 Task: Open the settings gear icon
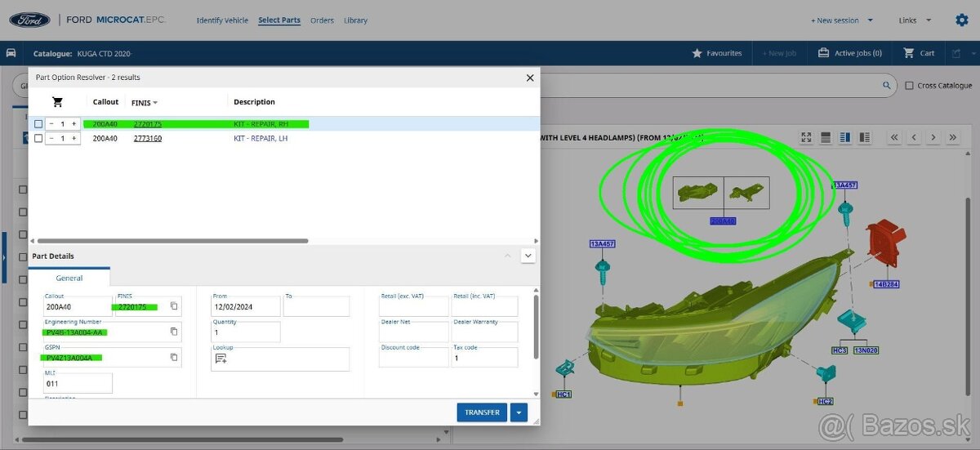(961, 20)
